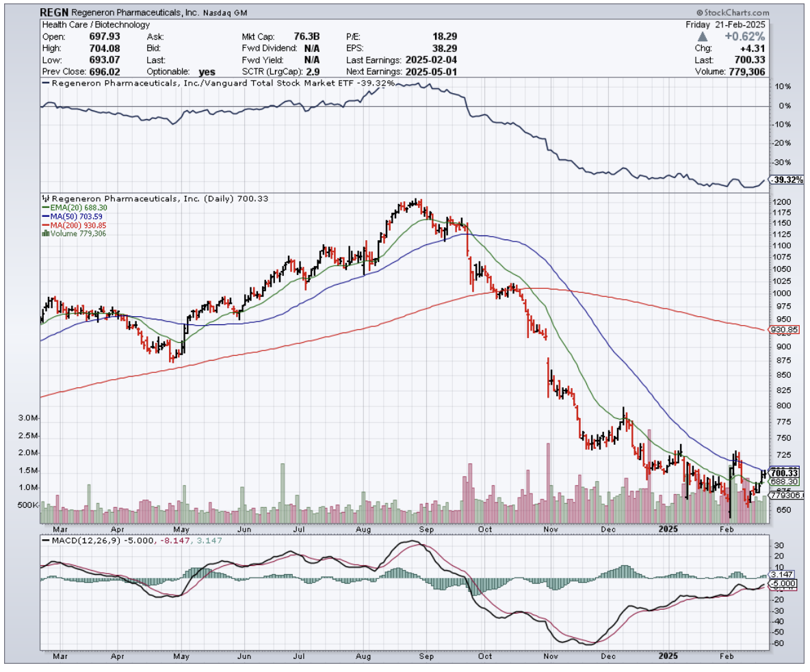The image size is (810, 672).
Task: Click the 700.33 last price tag on axis
Action: (x=784, y=472)
